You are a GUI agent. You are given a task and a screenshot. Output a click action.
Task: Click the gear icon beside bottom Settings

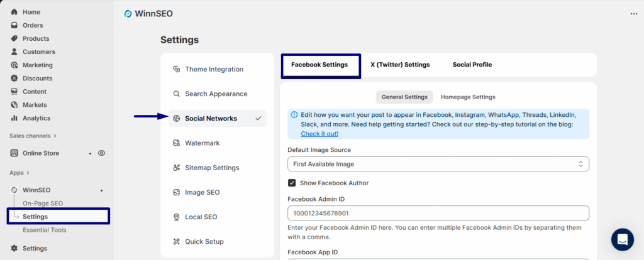click(x=14, y=248)
